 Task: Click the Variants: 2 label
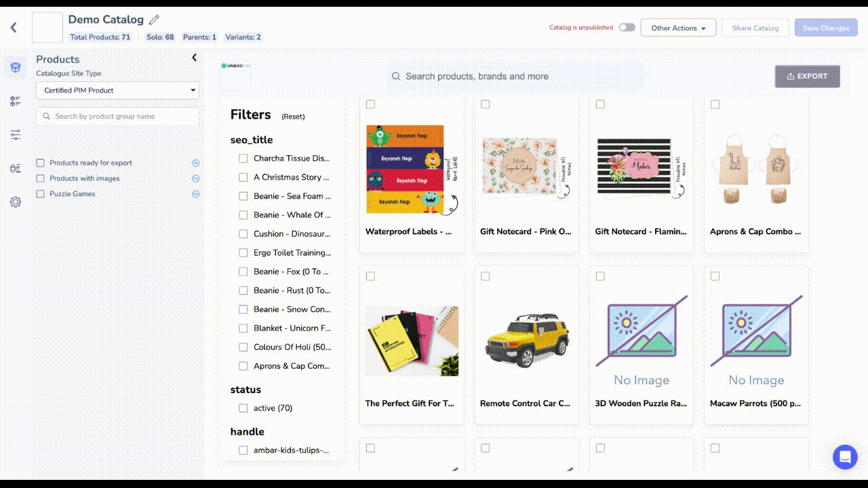244,37
